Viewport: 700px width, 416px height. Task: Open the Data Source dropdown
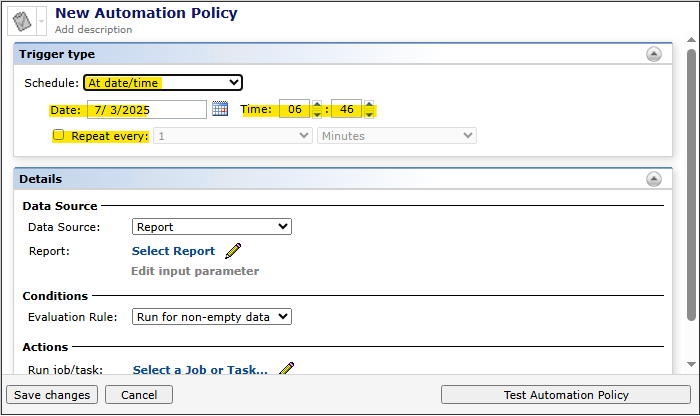211,227
